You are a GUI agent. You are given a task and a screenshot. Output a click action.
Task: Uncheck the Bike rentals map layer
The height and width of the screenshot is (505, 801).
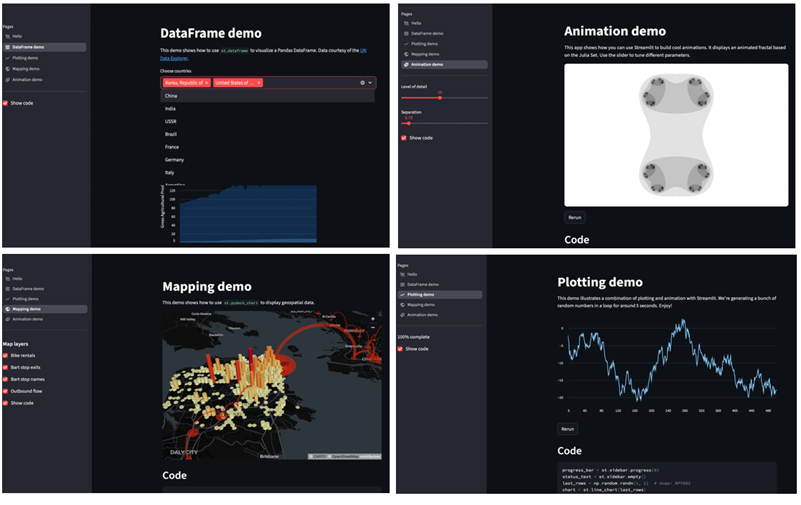6,354
